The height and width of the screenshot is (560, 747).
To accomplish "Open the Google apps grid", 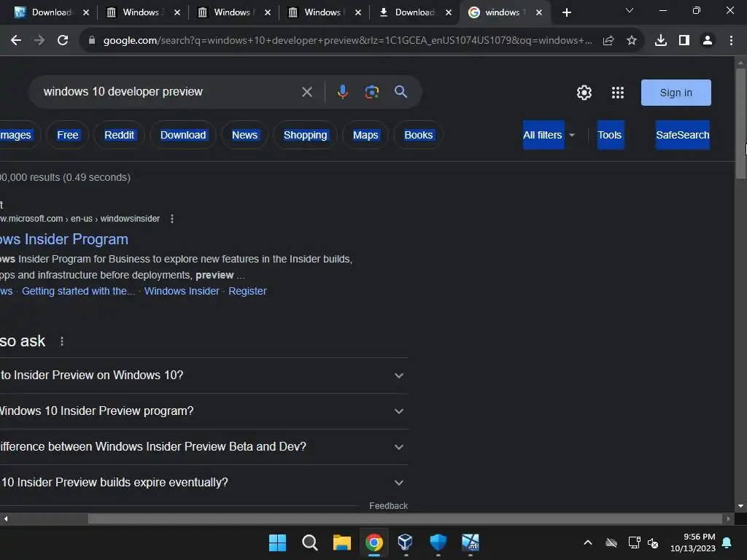I will [617, 93].
